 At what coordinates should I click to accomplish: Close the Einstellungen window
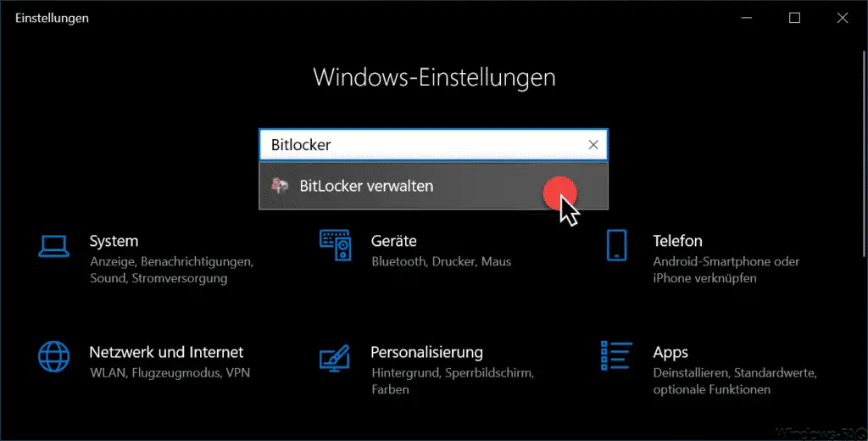click(842, 18)
